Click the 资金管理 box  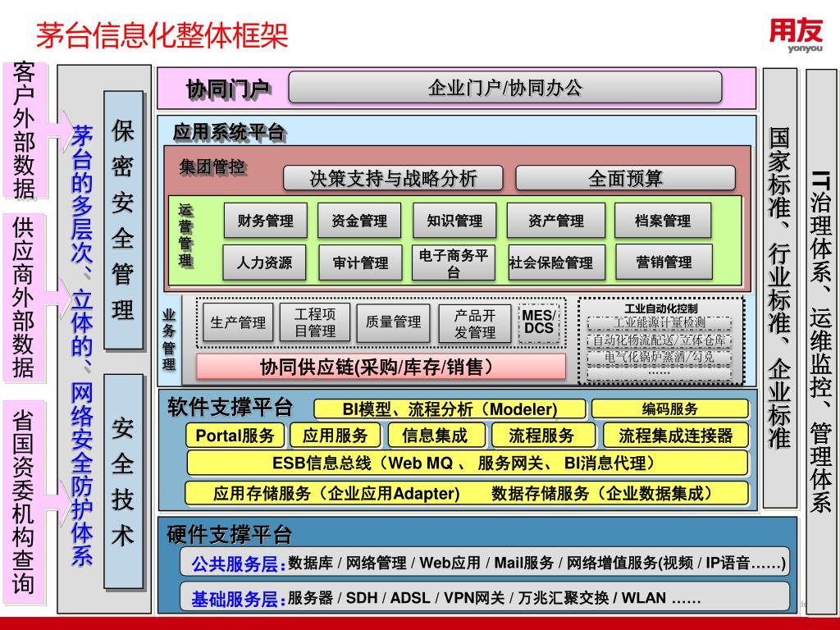tap(359, 220)
